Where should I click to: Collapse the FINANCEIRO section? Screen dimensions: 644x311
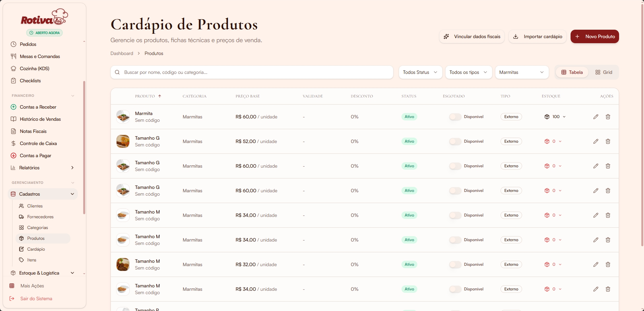click(x=72, y=95)
